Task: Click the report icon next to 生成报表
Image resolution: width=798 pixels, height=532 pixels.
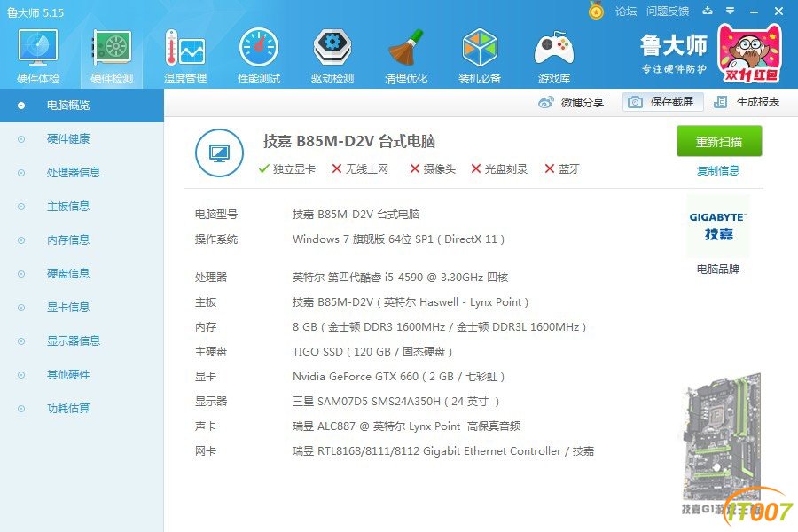Action: pyautogui.click(x=720, y=102)
